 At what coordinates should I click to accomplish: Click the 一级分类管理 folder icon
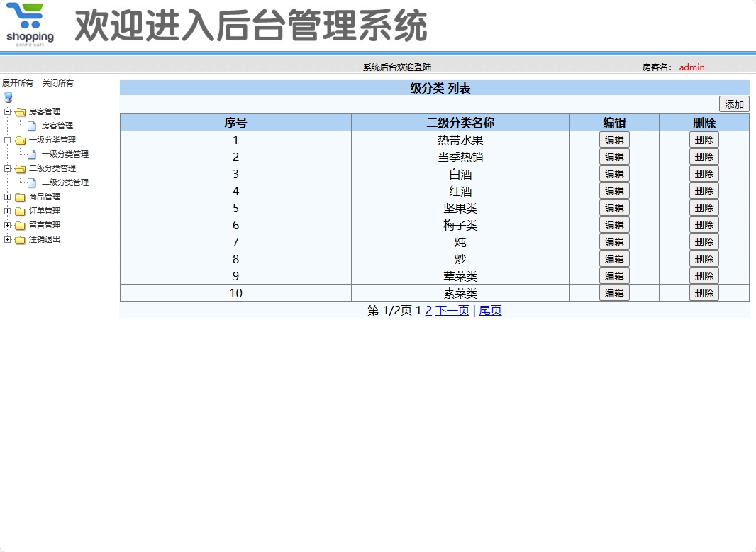[x=21, y=140]
